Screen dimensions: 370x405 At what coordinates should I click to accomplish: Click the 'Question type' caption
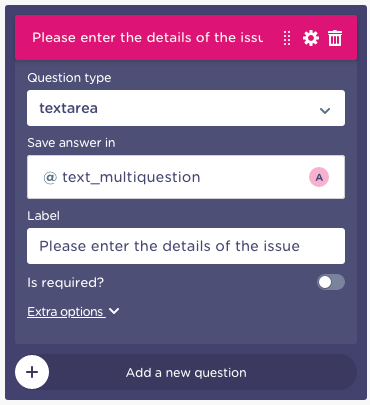[x=69, y=78]
